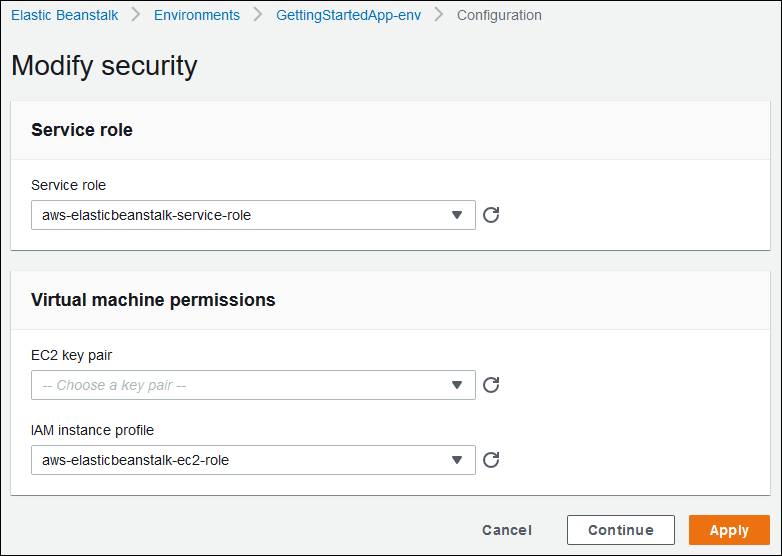Click the 'IAM instance profile' label
The width and height of the screenshot is (782, 556).
pyautogui.click(x=92, y=430)
